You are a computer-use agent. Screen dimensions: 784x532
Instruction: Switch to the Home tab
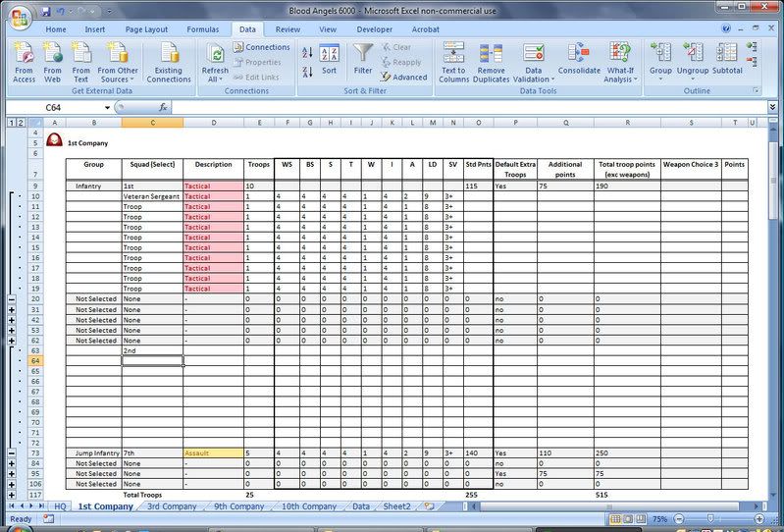tap(56, 29)
